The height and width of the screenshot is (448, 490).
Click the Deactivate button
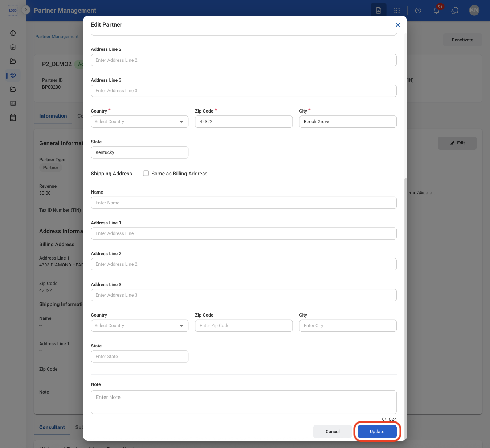click(462, 40)
